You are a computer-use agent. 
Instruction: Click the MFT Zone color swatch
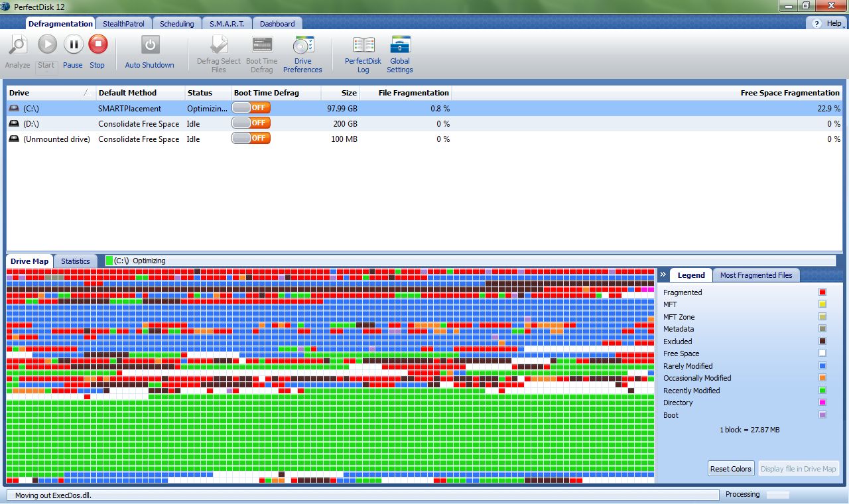(822, 316)
